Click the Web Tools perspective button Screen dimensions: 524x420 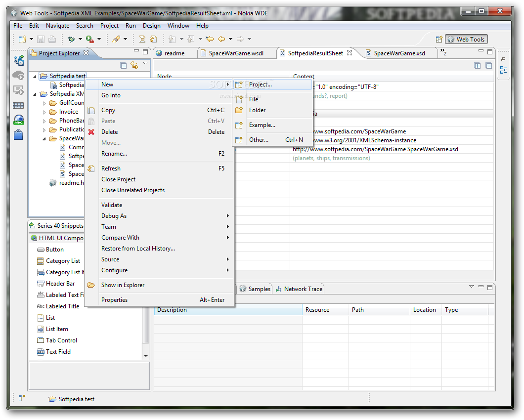(x=466, y=39)
